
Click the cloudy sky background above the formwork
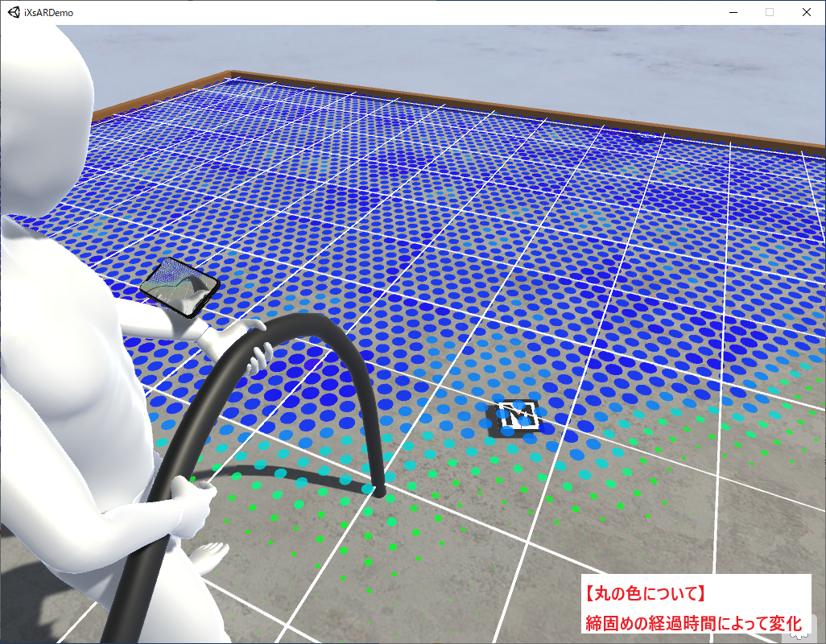point(483,56)
